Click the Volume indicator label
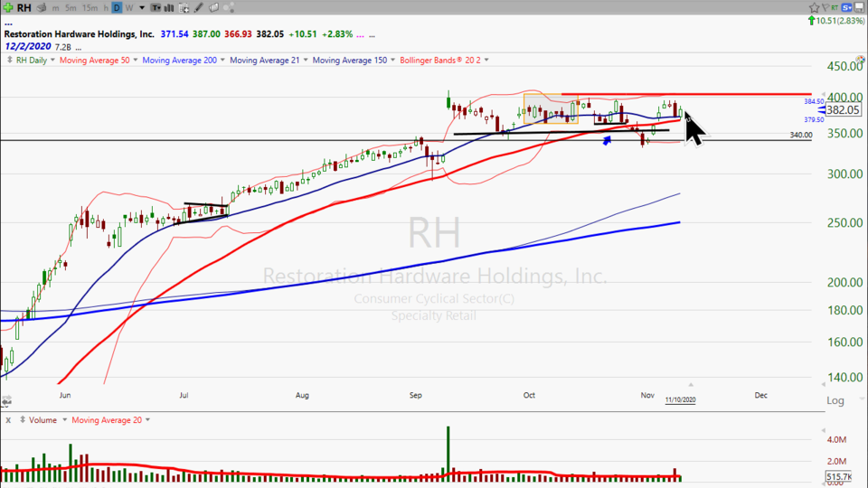This screenshot has width=868, height=488. click(x=42, y=420)
